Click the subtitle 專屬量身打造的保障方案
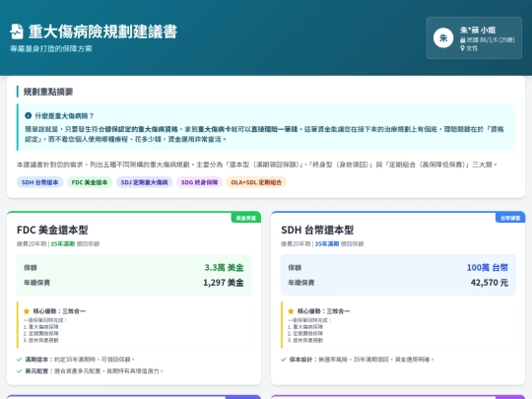Image resolution: width=532 pixels, height=399 pixels. pos(51,49)
